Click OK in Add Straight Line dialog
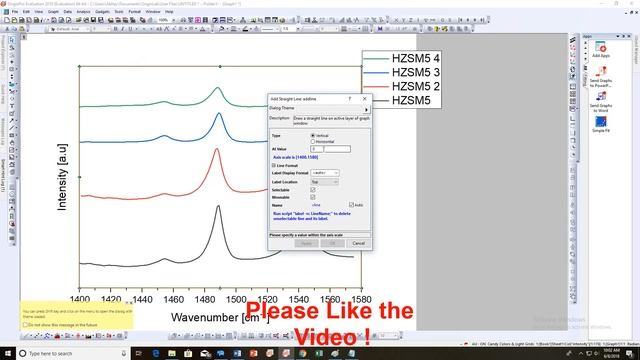The height and width of the screenshot is (360, 640). coord(333,243)
